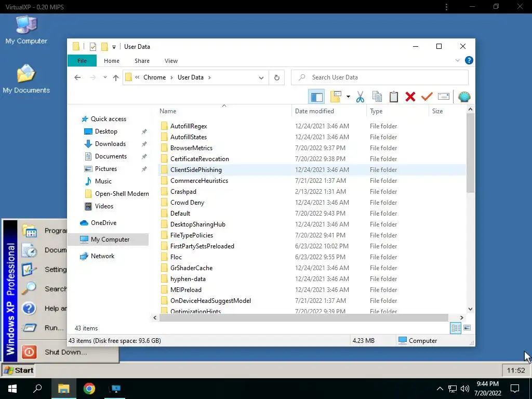Select the Crashpad folder

coord(183,192)
